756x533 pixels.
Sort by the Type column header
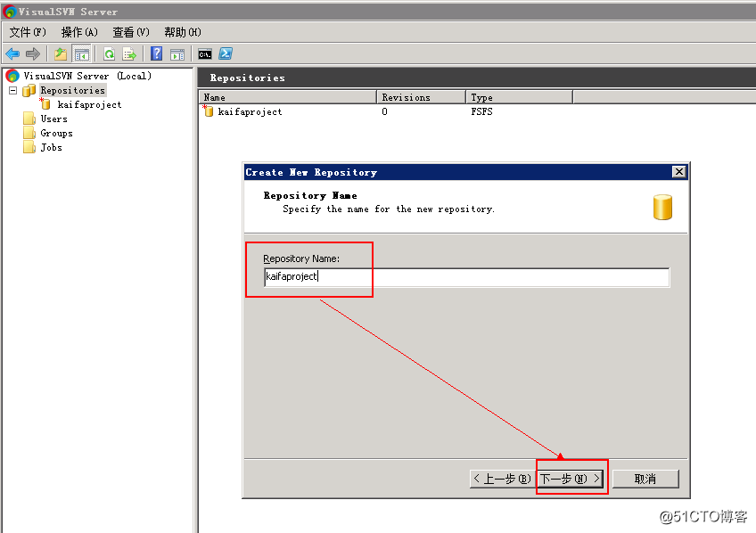(x=519, y=97)
